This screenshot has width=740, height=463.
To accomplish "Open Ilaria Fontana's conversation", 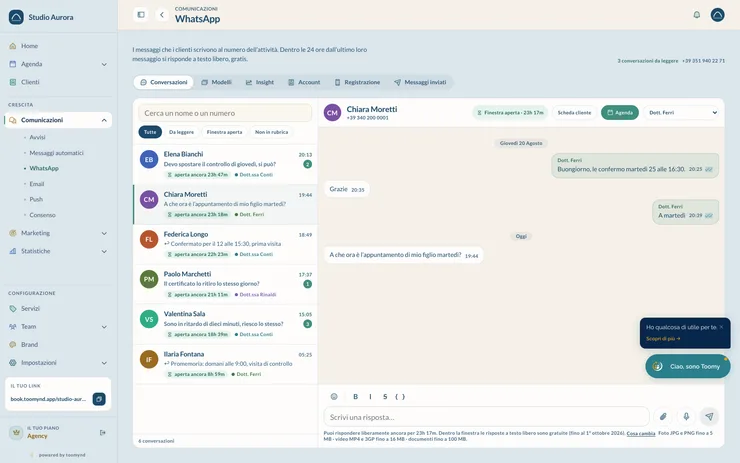I will tap(226, 364).
